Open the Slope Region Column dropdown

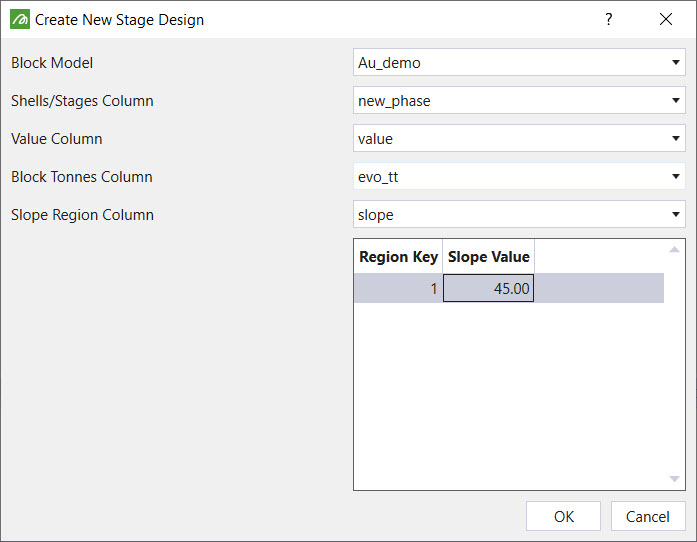pyautogui.click(x=676, y=215)
